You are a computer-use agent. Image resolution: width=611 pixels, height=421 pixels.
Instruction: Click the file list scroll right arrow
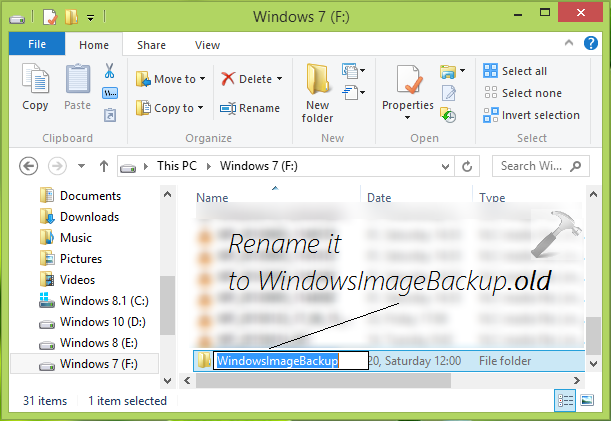pyautogui.click(x=577, y=380)
